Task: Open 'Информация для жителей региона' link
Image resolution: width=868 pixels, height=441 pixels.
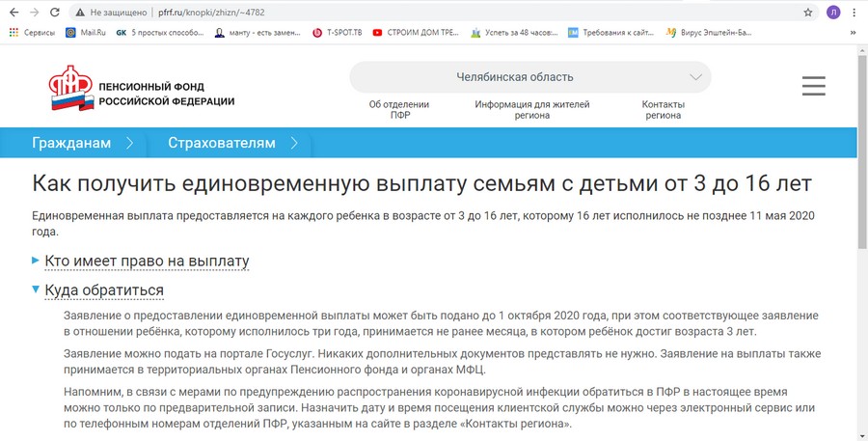Action: tap(531, 109)
